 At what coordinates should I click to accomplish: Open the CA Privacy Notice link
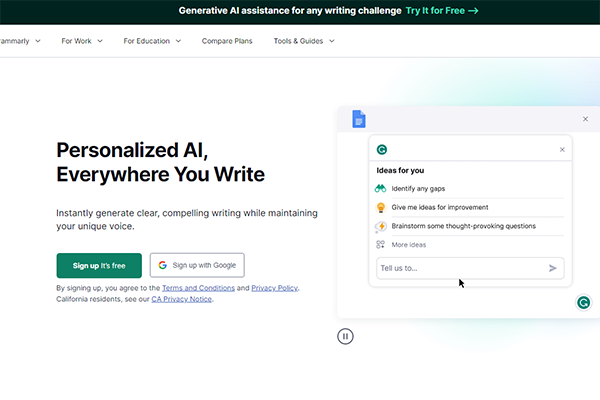[x=181, y=299]
